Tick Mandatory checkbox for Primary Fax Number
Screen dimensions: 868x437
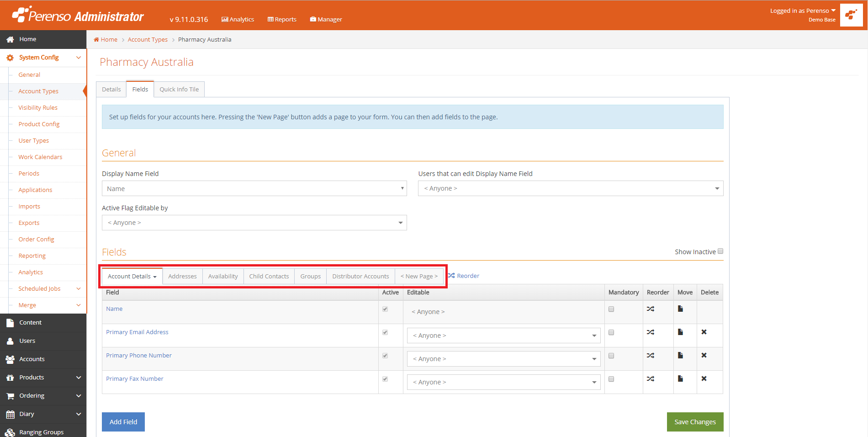[x=611, y=379]
